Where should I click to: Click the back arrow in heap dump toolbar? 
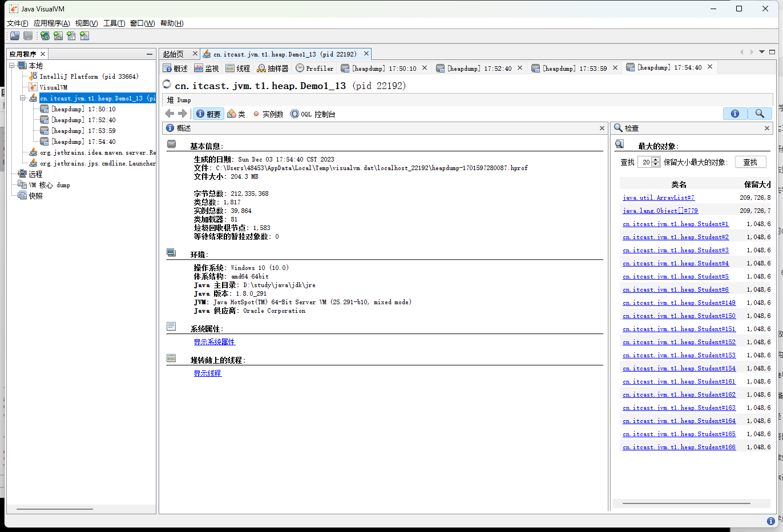169,114
